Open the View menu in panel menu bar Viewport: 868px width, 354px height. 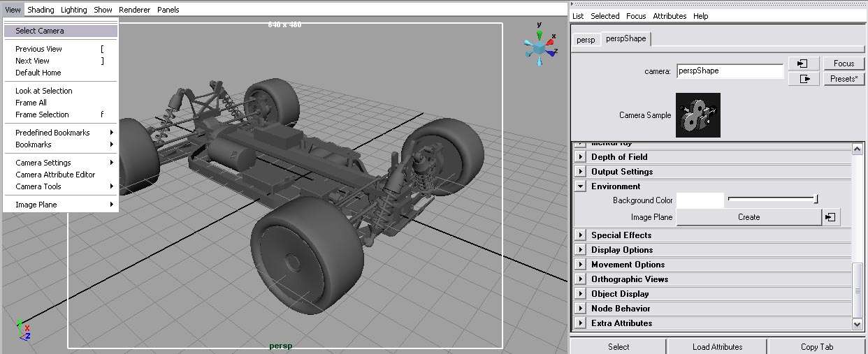click(13, 10)
